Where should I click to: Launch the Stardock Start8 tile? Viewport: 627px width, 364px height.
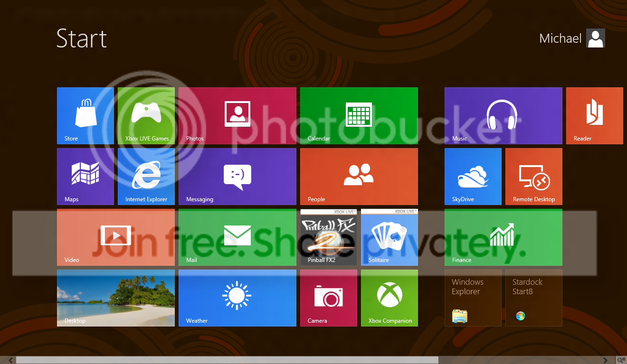pos(534,298)
